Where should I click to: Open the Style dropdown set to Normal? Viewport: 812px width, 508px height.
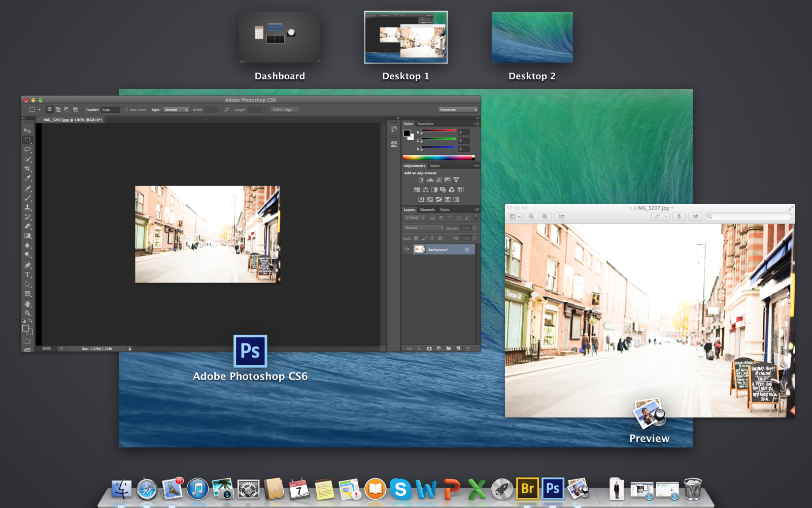pyautogui.click(x=176, y=110)
